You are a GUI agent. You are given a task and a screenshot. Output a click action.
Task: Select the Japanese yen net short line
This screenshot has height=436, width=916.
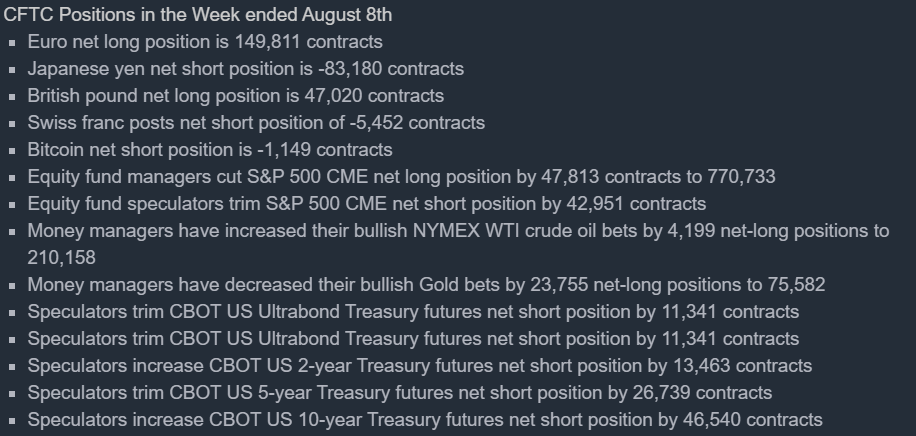[x=245, y=69]
